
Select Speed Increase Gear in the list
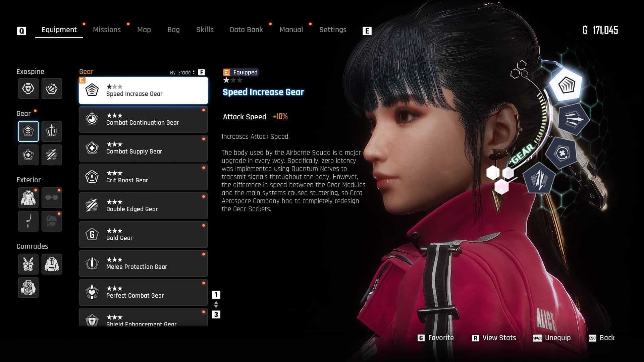143,90
